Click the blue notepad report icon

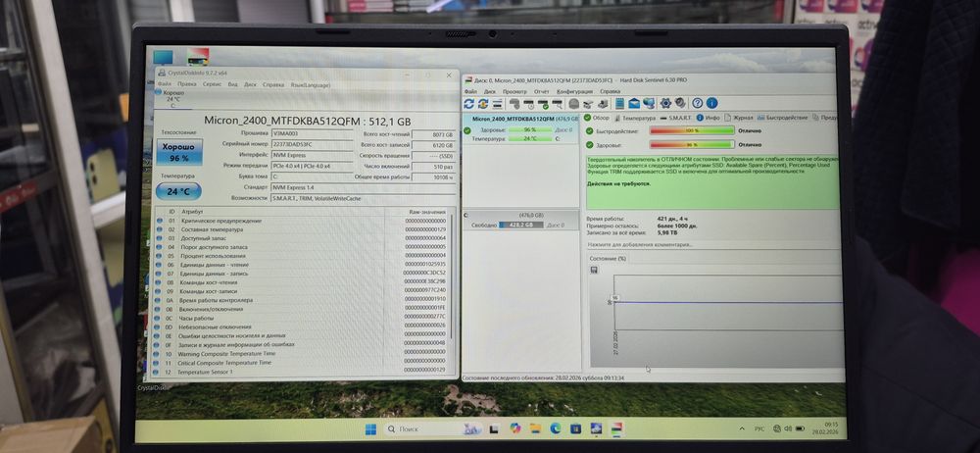[619, 103]
